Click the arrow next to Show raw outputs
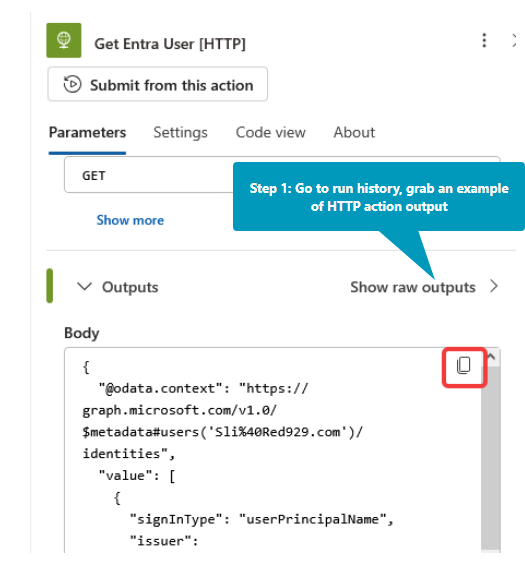 493,286
